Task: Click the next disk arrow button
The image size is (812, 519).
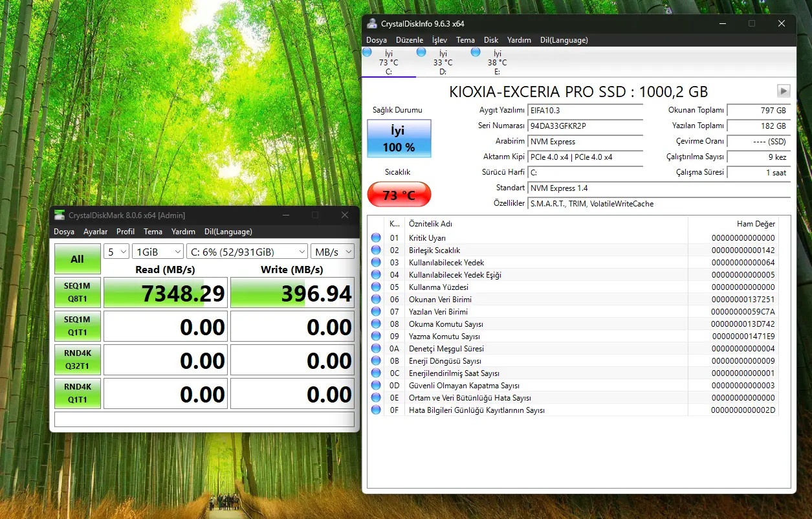Action: pos(784,91)
